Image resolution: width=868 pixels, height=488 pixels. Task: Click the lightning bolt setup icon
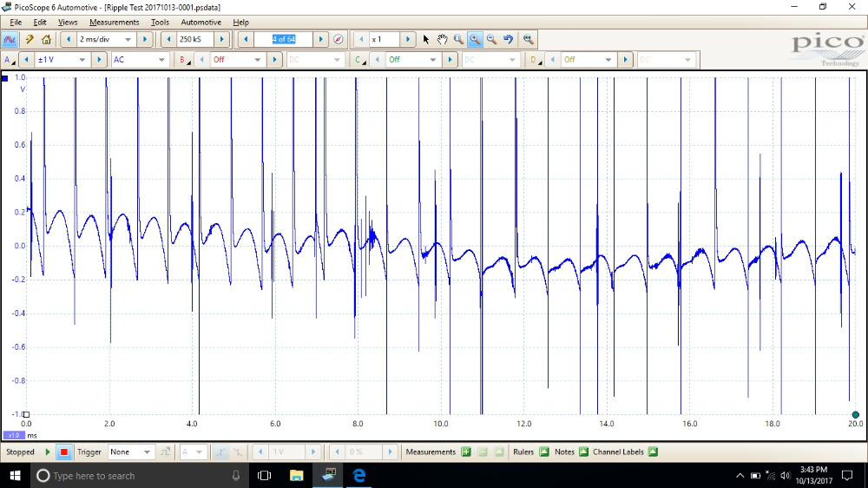[x=29, y=39]
